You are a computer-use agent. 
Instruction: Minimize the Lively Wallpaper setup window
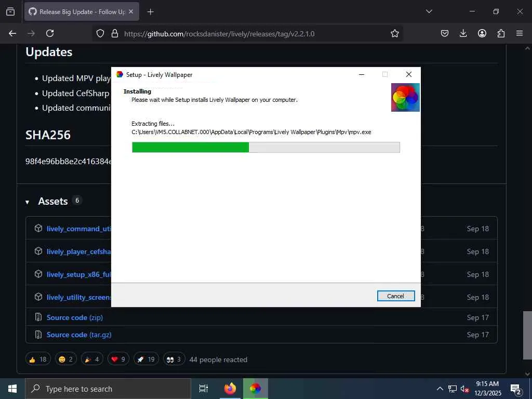[x=362, y=74]
